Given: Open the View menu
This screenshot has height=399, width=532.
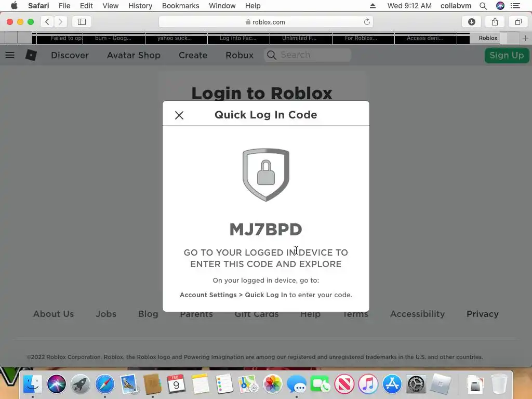Looking at the screenshot, I should (x=111, y=6).
